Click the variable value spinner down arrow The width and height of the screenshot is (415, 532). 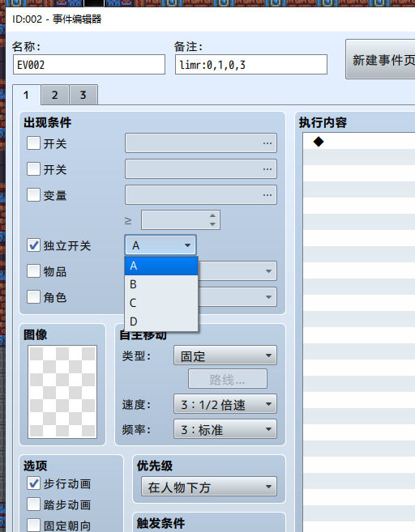(x=212, y=224)
